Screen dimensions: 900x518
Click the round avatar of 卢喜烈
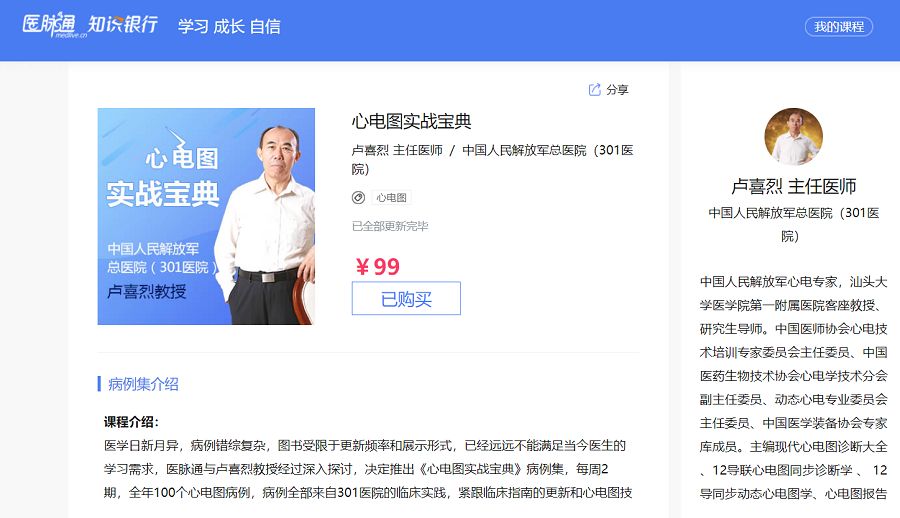tap(793, 137)
